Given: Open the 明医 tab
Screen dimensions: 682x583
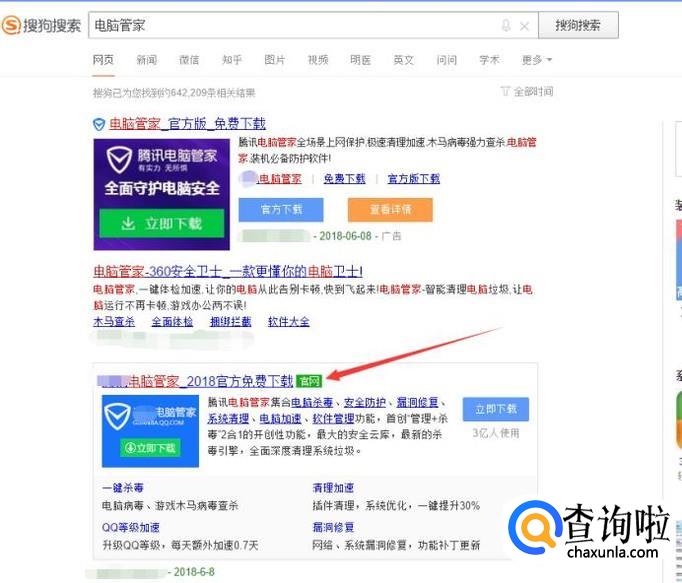Looking at the screenshot, I should pos(361,60).
